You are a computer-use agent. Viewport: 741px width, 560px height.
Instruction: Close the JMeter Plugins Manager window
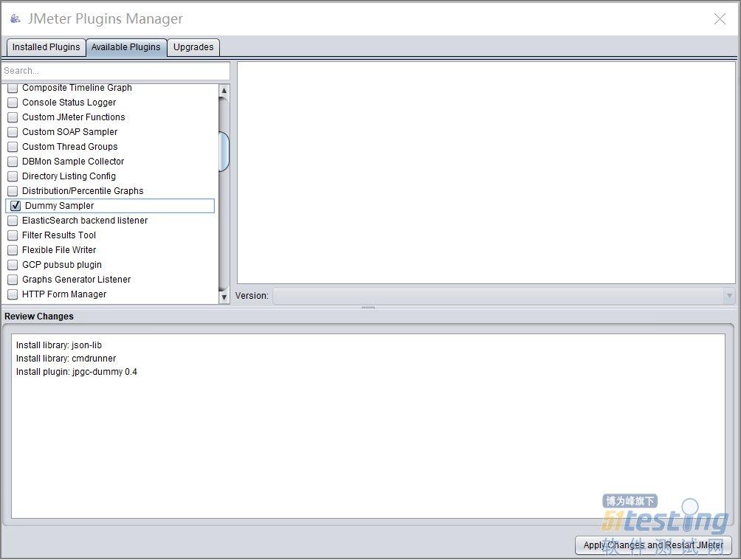point(720,19)
